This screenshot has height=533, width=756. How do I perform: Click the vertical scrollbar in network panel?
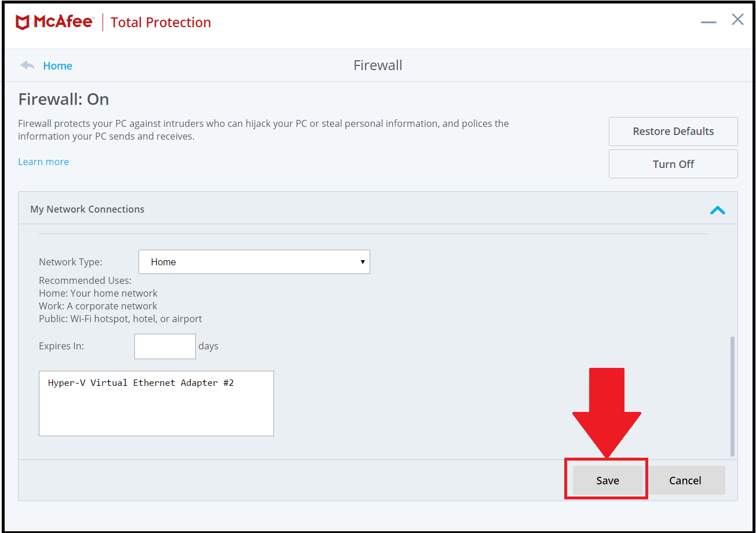point(732,396)
